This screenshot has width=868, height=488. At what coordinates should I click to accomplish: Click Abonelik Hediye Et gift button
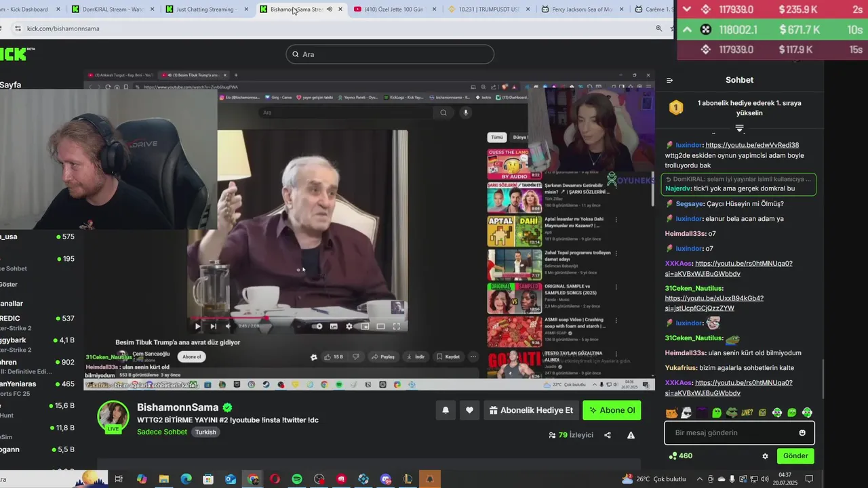click(531, 410)
